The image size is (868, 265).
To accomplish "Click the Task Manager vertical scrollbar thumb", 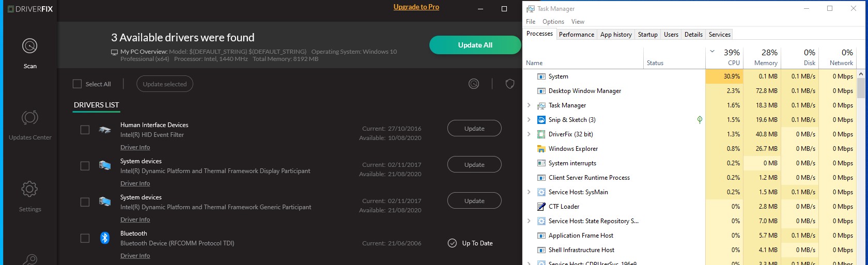I will [861, 88].
